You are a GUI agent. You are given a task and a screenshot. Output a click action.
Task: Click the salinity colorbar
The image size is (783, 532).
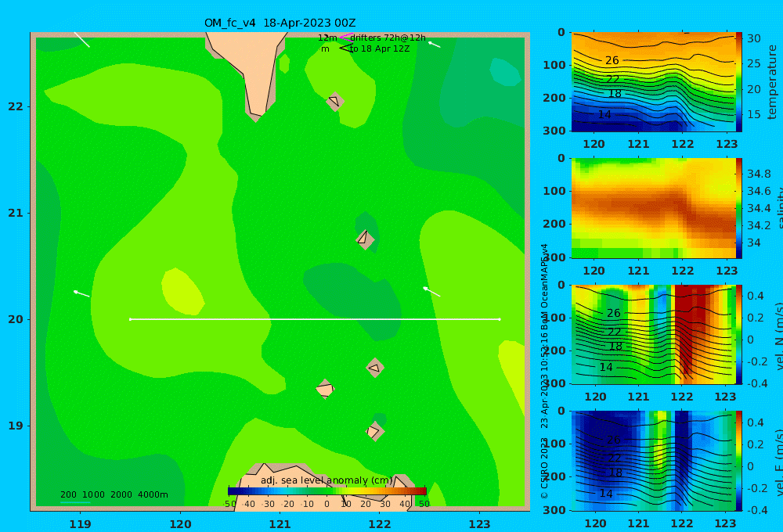pyautogui.click(x=738, y=209)
